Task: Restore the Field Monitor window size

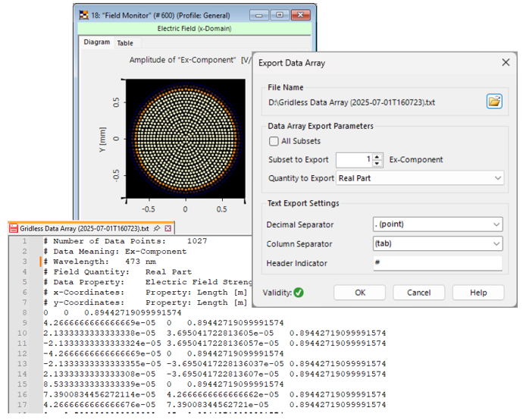Action: 280,14
